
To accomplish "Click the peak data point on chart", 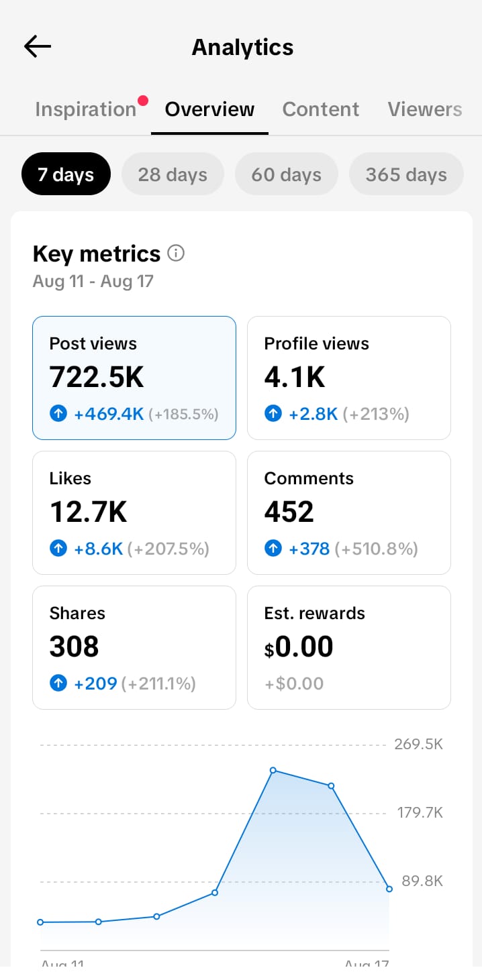I will pos(273,770).
